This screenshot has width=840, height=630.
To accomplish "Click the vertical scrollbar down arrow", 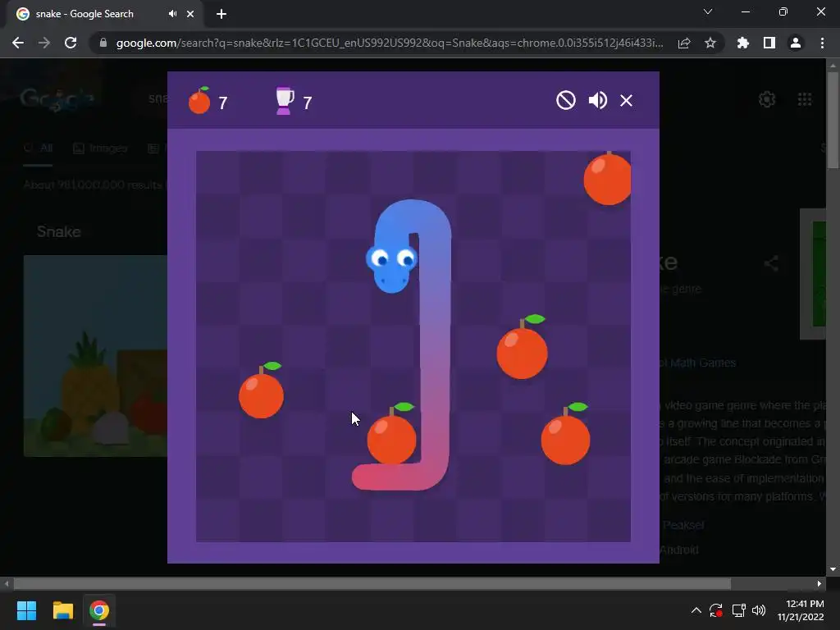I will click(x=833, y=569).
